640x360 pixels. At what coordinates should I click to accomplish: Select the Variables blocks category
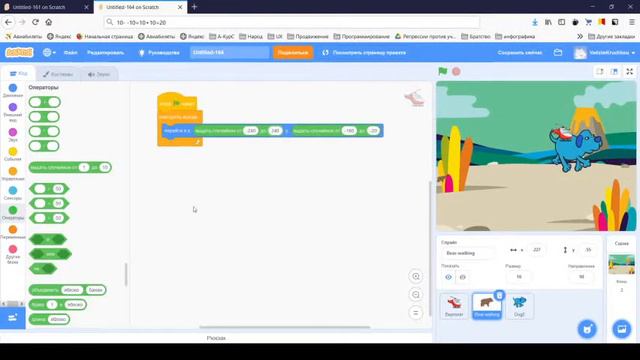[x=13, y=232]
